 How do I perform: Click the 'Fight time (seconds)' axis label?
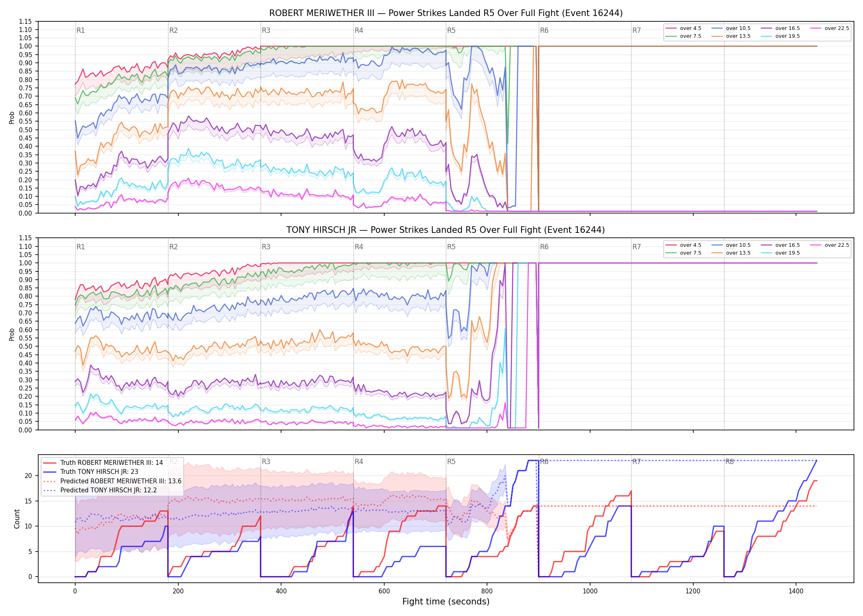point(446,602)
